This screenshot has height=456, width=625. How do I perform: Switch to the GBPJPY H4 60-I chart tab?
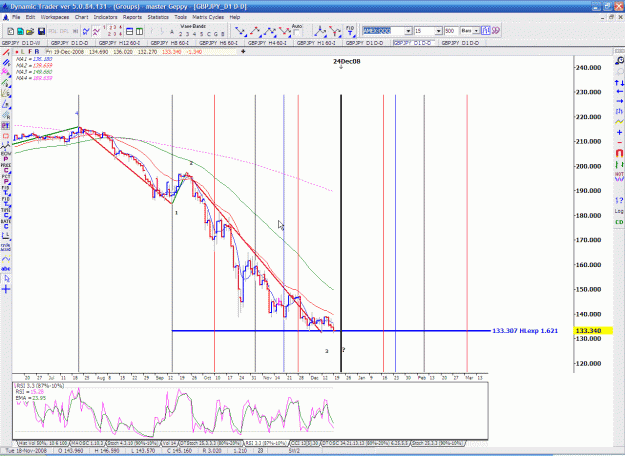coord(269,43)
